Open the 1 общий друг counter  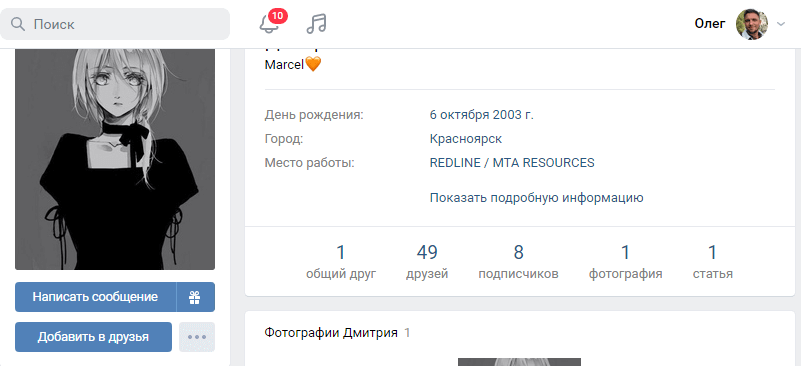[x=341, y=262]
